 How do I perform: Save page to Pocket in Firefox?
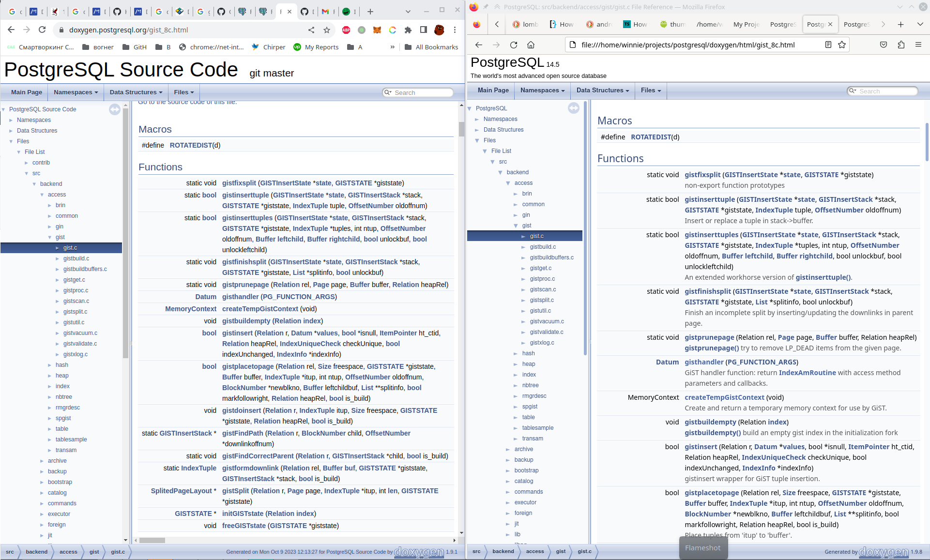(x=884, y=45)
